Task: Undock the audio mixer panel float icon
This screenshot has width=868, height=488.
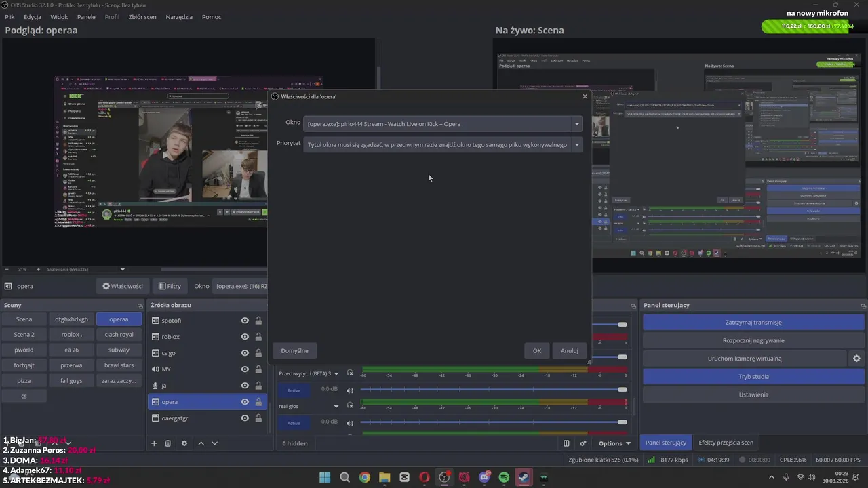Action: coord(633,306)
